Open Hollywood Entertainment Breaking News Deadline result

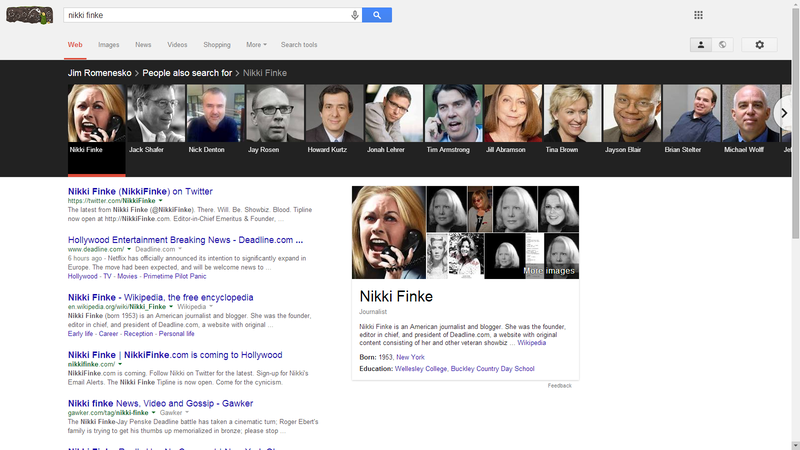(x=185, y=240)
